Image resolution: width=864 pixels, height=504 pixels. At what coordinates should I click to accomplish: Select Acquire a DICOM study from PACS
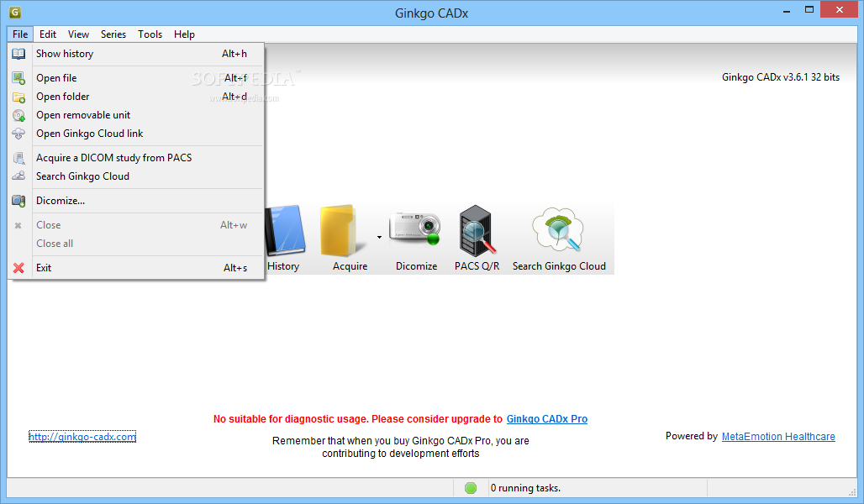pyautogui.click(x=136, y=158)
